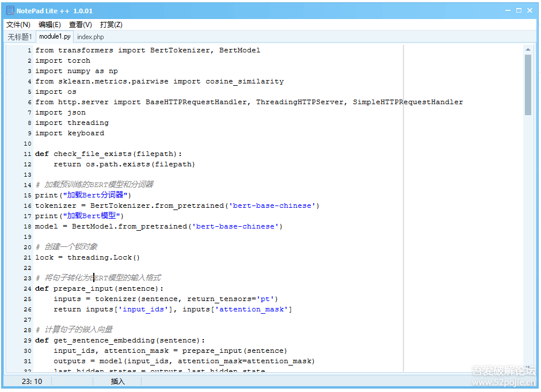Click the 插入 insert mode indicator

117,381
